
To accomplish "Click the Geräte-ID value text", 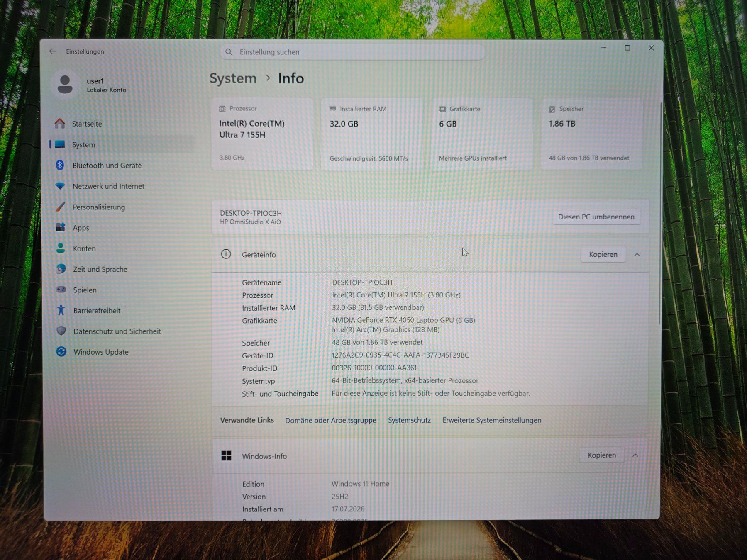I will coord(400,355).
